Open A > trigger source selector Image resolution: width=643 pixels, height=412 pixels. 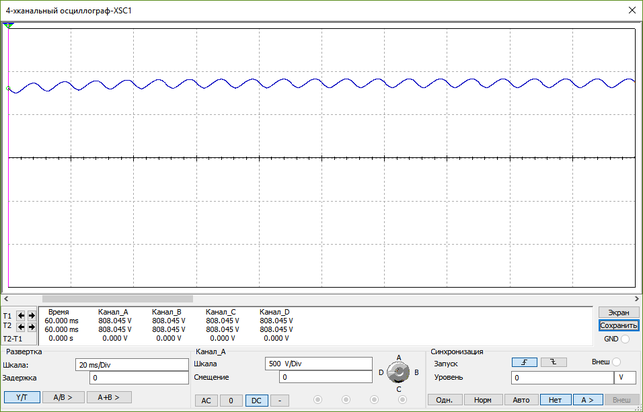pos(588,400)
